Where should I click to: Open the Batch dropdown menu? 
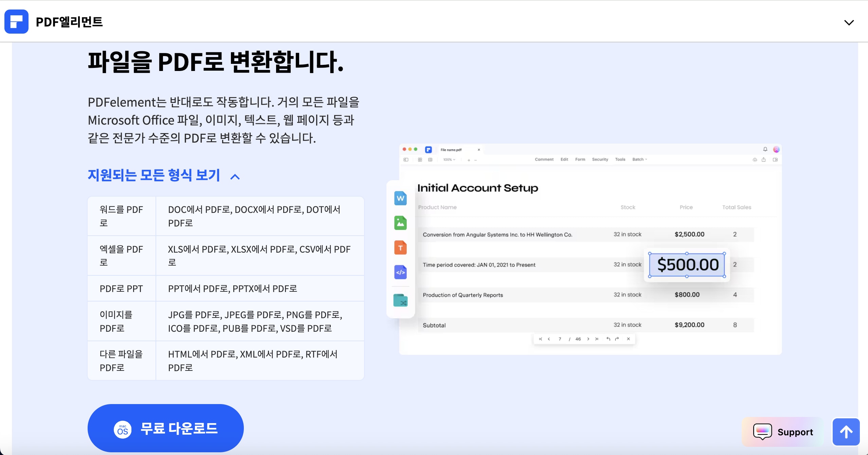640,159
